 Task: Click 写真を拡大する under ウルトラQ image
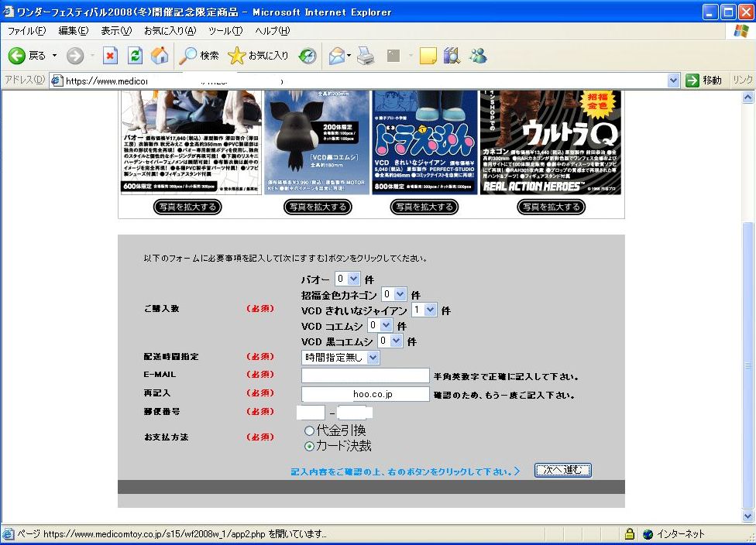(551, 207)
